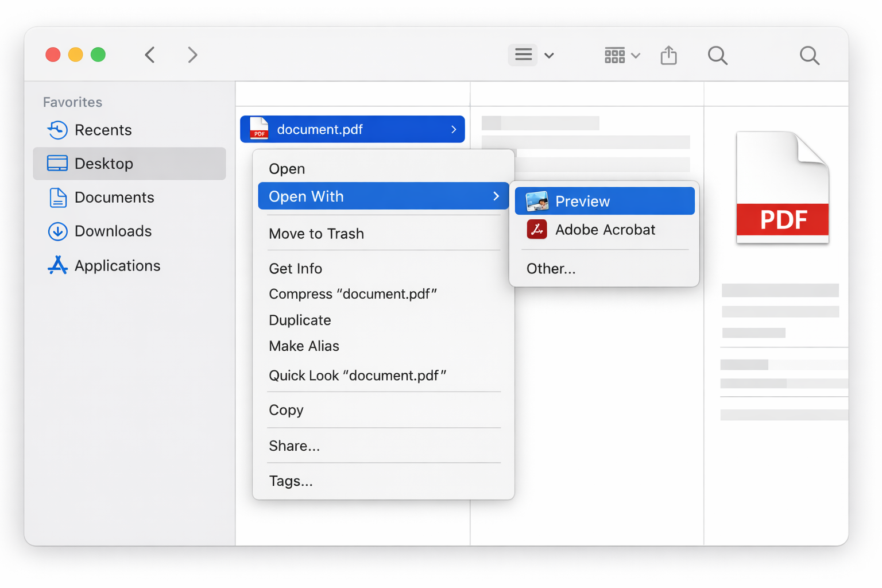
Task: Click the Recents clock icon
Action: [57, 130]
